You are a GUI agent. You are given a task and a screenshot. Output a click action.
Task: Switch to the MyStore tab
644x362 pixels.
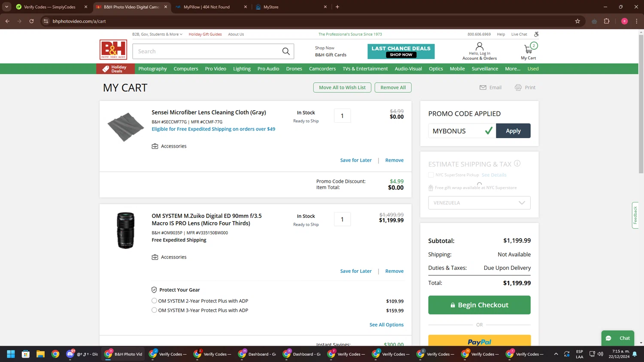[291, 7]
